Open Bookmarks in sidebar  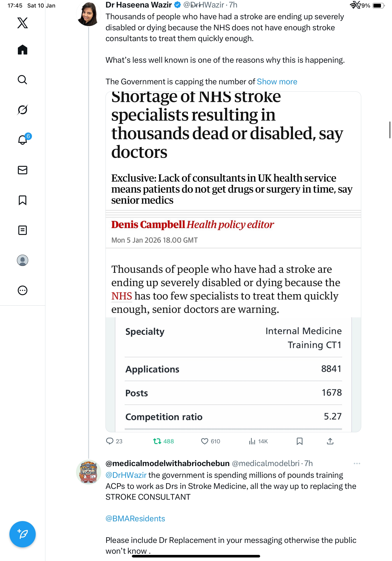(x=23, y=200)
